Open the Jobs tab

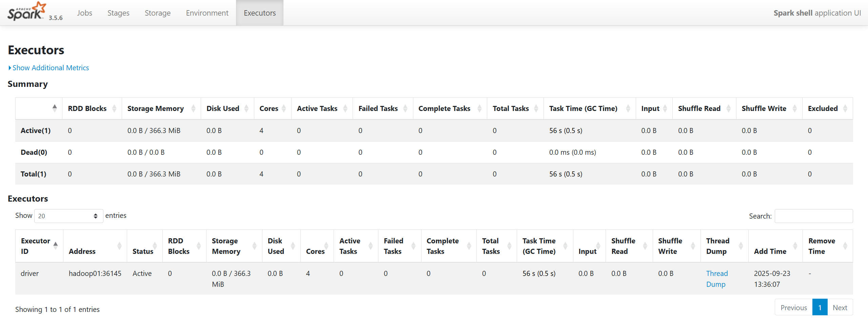84,13
